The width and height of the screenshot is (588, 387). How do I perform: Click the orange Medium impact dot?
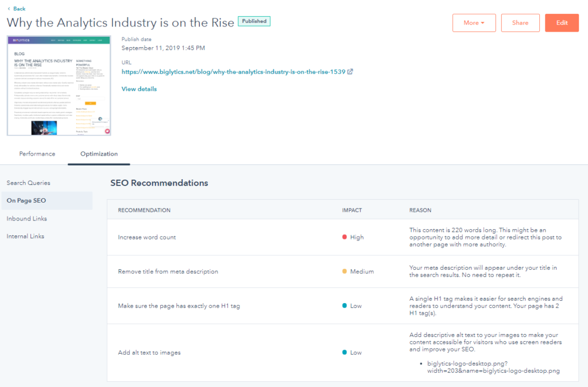[345, 271]
